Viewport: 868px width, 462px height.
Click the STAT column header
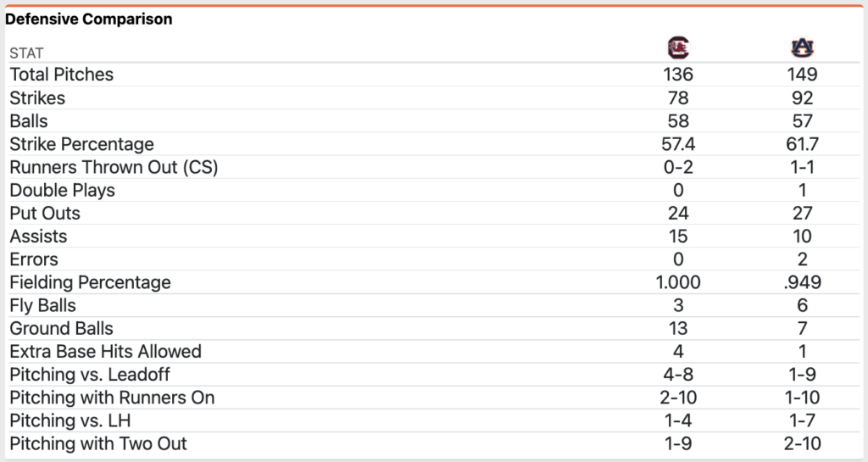(26, 53)
